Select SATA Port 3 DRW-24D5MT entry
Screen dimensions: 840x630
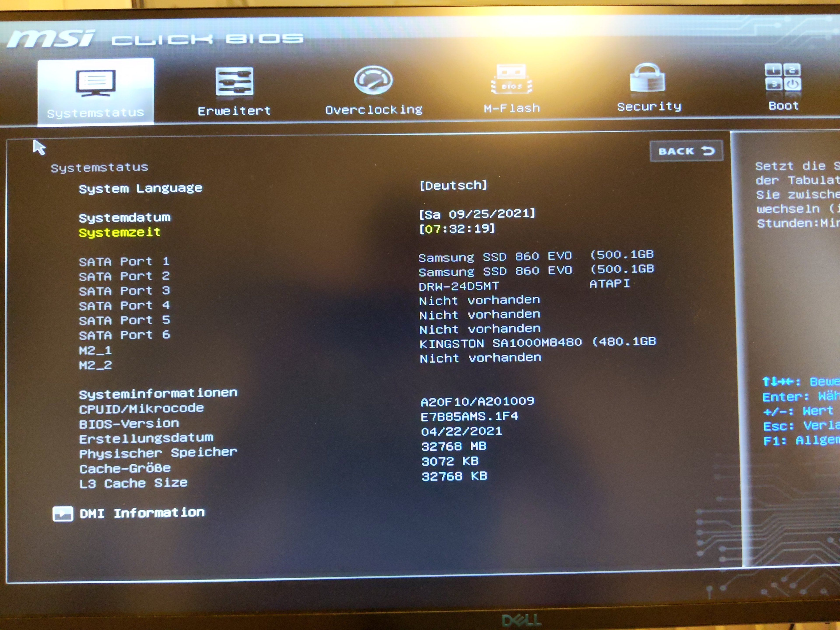tap(459, 286)
